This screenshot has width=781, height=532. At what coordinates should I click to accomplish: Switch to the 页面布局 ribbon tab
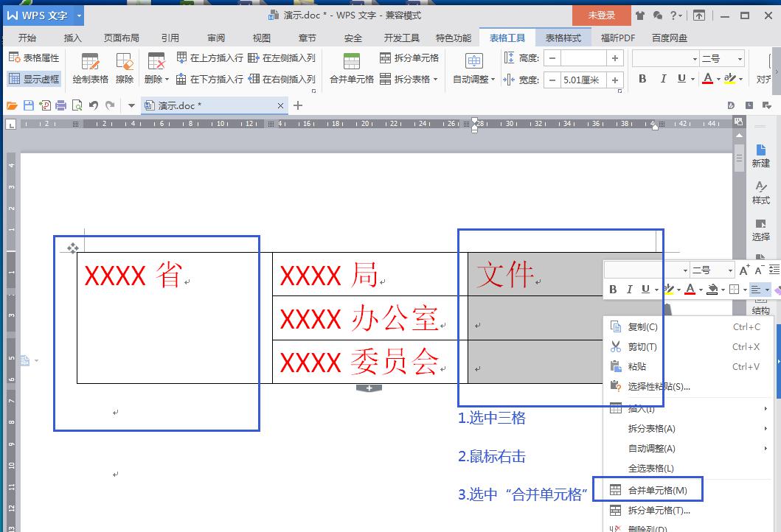tap(121, 38)
